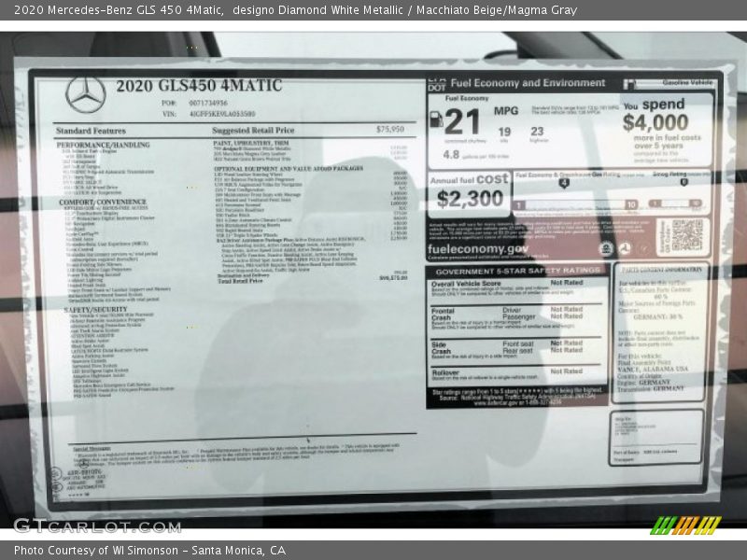The width and height of the screenshot is (747, 560).
Task: Click the Suggested Retail Price header
Action: (253, 131)
